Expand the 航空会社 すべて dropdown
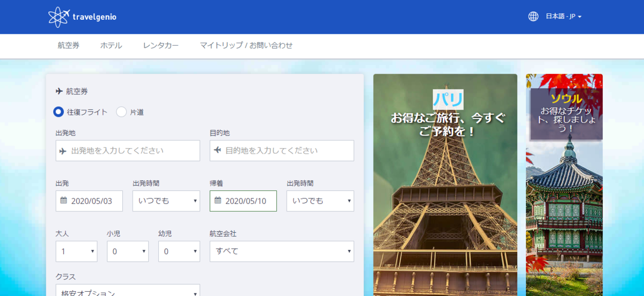The height and width of the screenshot is (296, 644). click(282, 251)
